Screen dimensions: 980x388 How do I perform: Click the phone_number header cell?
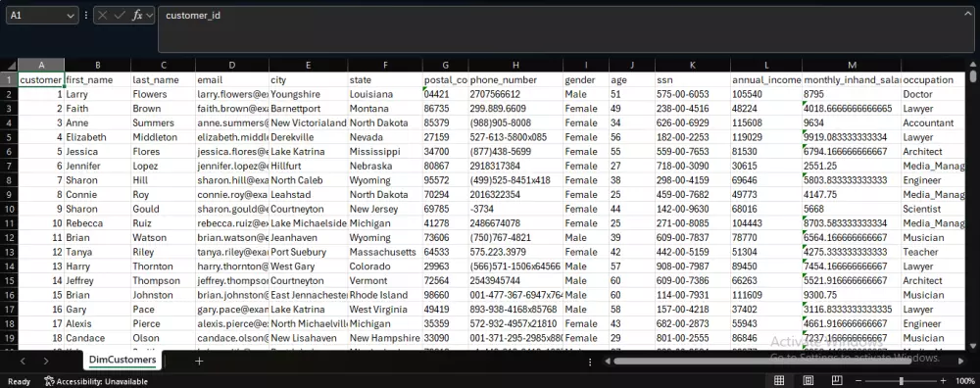515,80
